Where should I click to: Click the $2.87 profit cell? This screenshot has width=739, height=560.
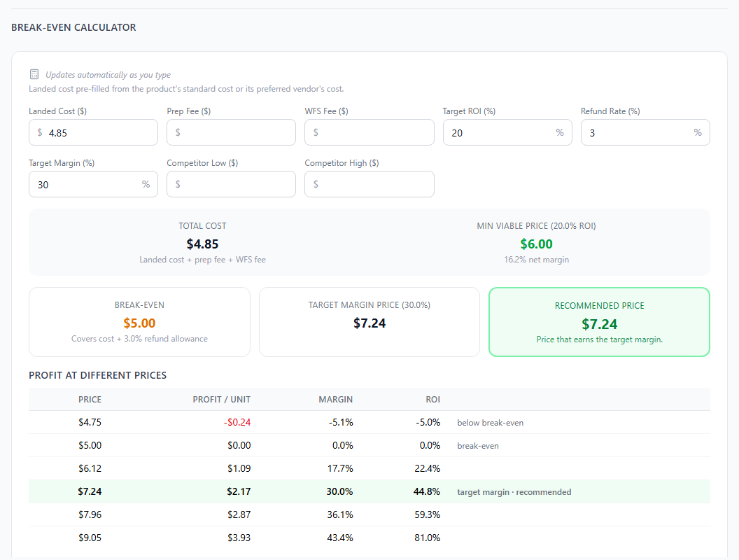pos(239,514)
